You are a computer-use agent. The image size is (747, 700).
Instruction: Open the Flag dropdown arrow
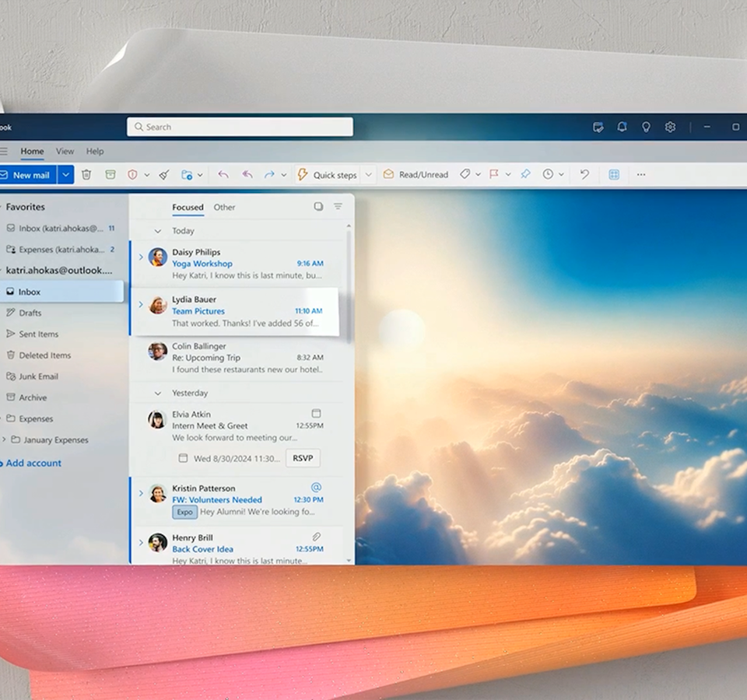tap(508, 175)
